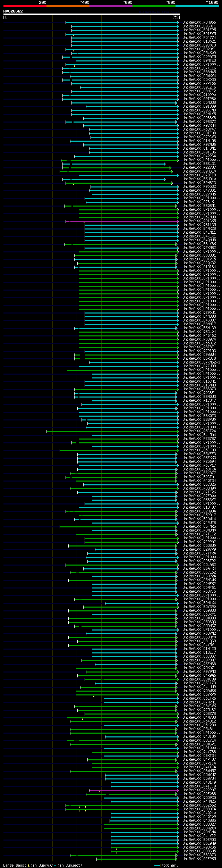This screenshot has width=222, height=868.
Task: Open hit UniRef100_P54609
Action: point(199,53)
